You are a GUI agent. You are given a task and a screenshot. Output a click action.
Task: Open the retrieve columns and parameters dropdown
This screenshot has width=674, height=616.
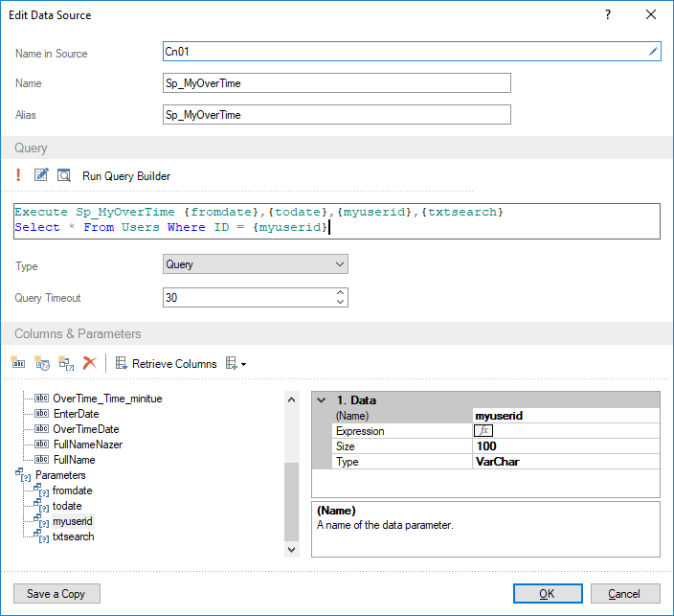pyautogui.click(x=236, y=364)
